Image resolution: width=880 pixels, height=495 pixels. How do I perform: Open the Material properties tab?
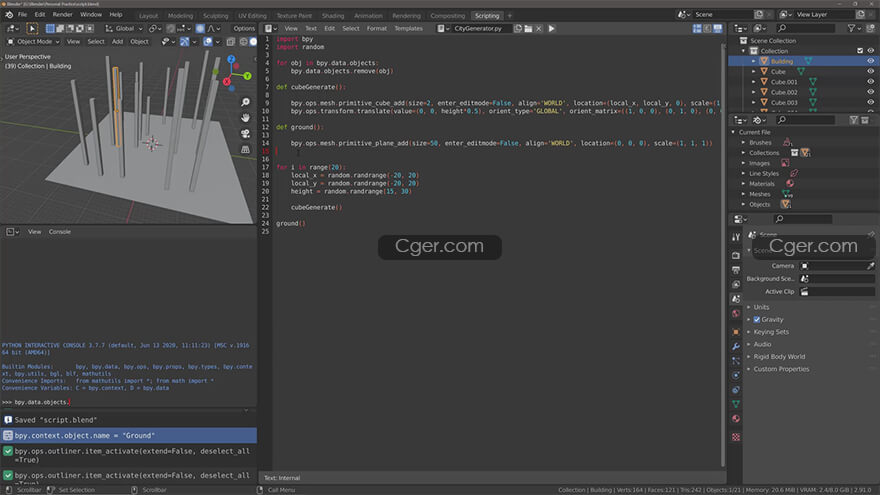click(x=736, y=419)
